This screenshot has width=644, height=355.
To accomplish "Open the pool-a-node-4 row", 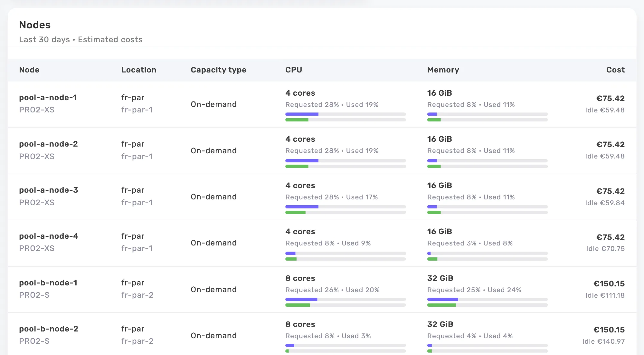I will (x=322, y=243).
